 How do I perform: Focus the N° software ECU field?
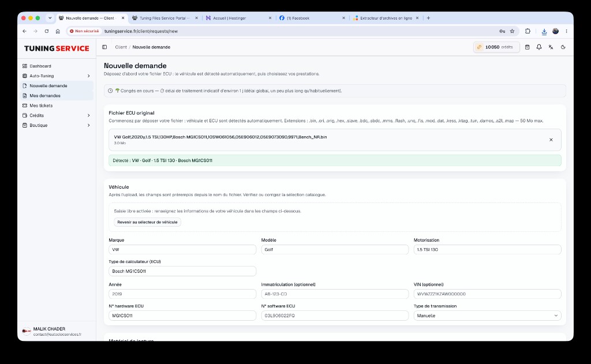[x=335, y=316]
